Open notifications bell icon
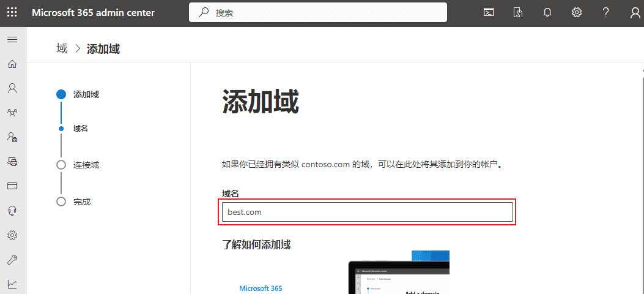 tap(547, 12)
